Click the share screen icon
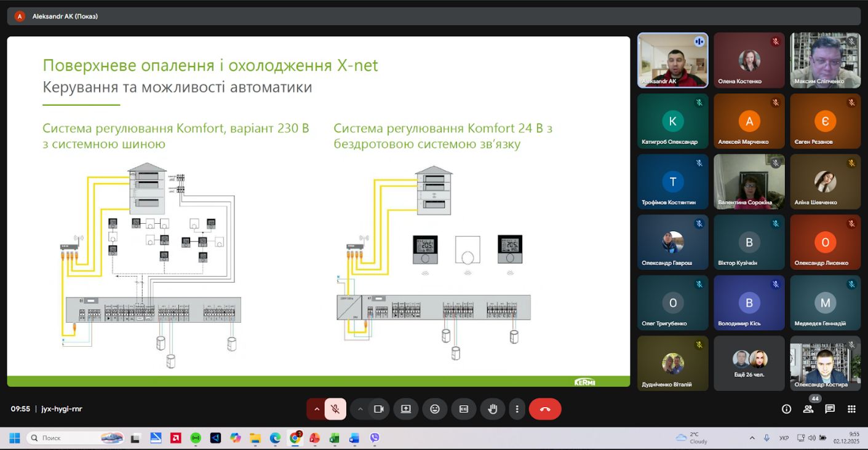The height and width of the screenshot is (450, 868). pos(406,409)
